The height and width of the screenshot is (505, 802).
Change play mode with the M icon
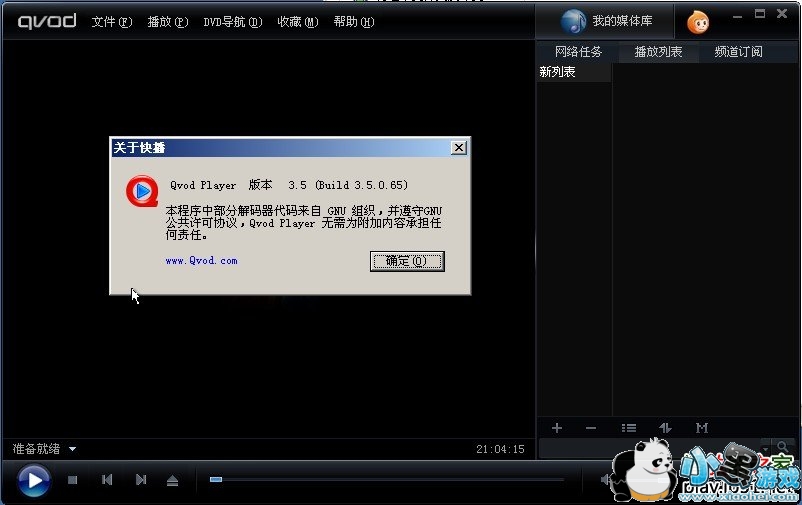pyautogui.click(x=702, y=428)
